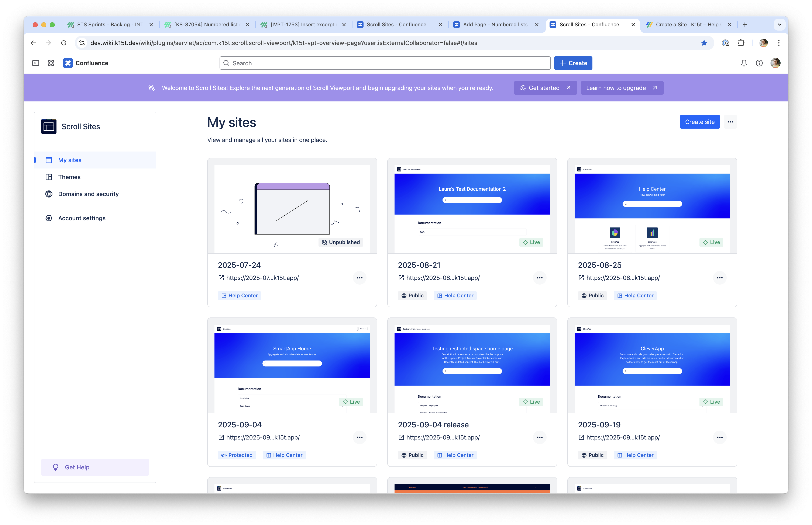Switch to Create a Site K15t Help tab

(x=689, y=25)
